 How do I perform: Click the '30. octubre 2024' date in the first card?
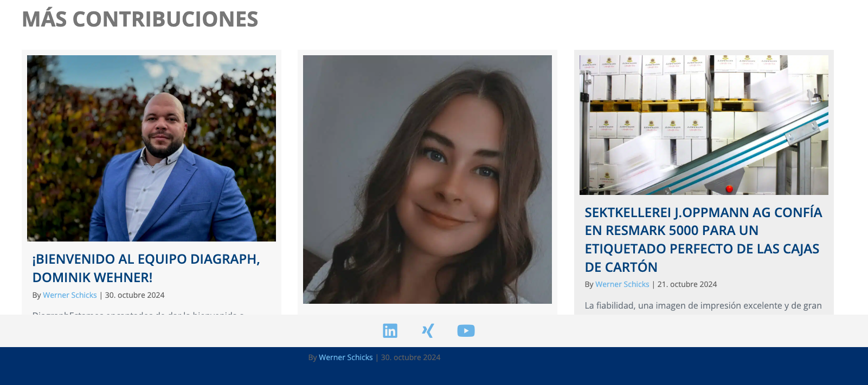pyautogui.click(x=135, y=295)
